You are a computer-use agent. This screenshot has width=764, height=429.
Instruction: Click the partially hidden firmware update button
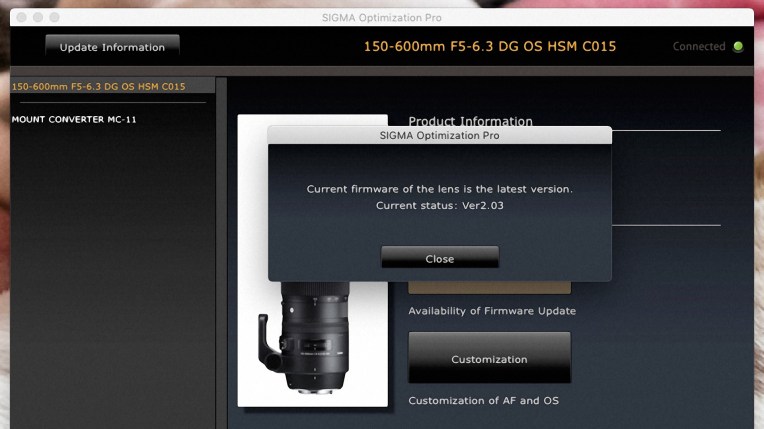[489, 288]
